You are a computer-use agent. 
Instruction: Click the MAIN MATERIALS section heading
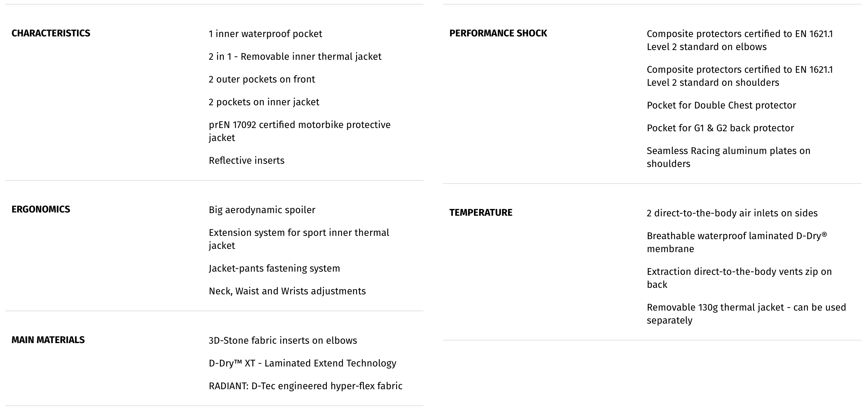[48, 340]
